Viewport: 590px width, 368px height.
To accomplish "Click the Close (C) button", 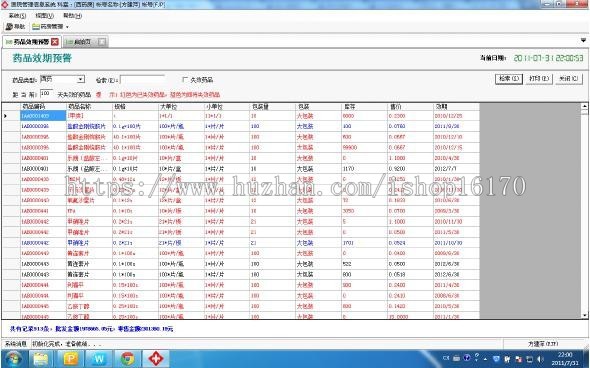I will click(x=569, y=79).
